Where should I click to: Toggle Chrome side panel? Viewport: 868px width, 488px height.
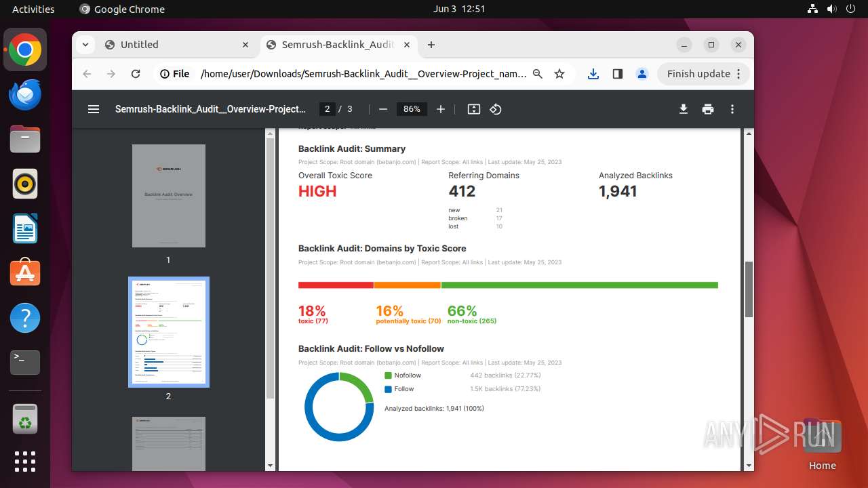[618, 74]
